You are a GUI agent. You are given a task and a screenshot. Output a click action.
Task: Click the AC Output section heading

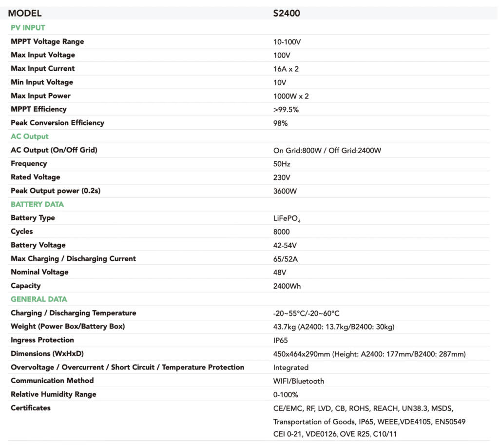tap(30, 136)
